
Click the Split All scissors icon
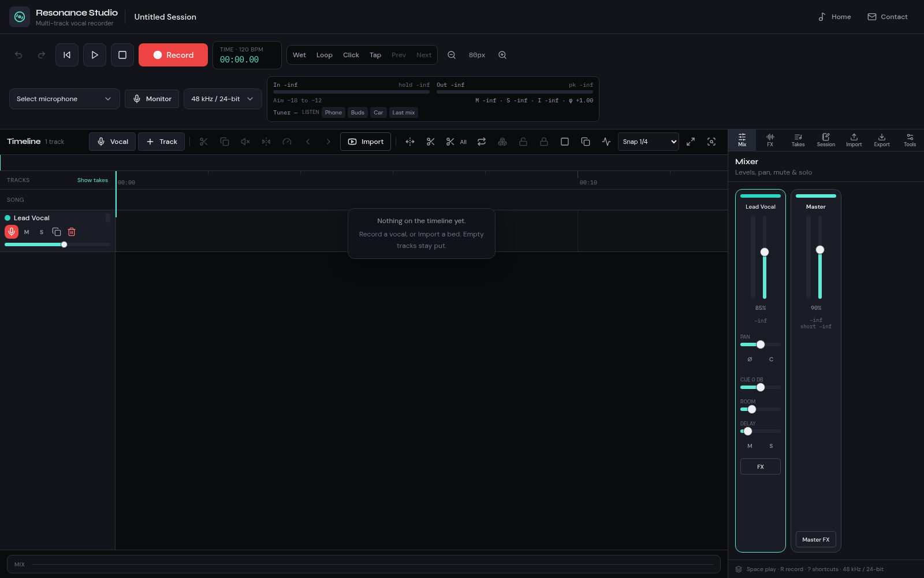click(456, 142)
